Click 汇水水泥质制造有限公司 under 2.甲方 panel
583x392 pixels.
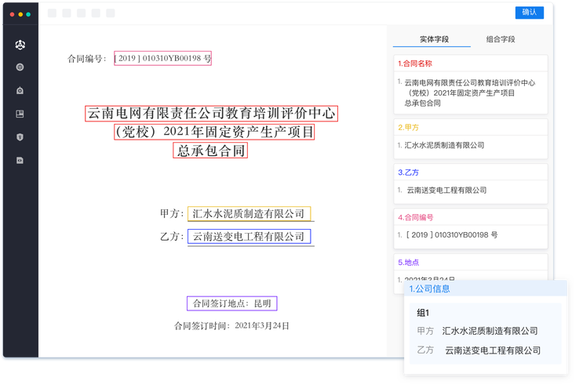(x=444, y=145)
